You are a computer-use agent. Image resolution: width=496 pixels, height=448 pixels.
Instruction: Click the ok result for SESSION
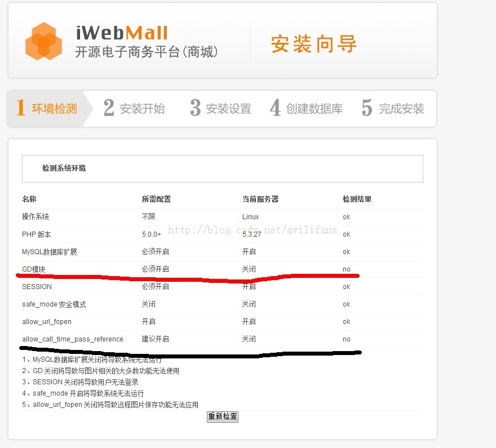pos(347,287)
